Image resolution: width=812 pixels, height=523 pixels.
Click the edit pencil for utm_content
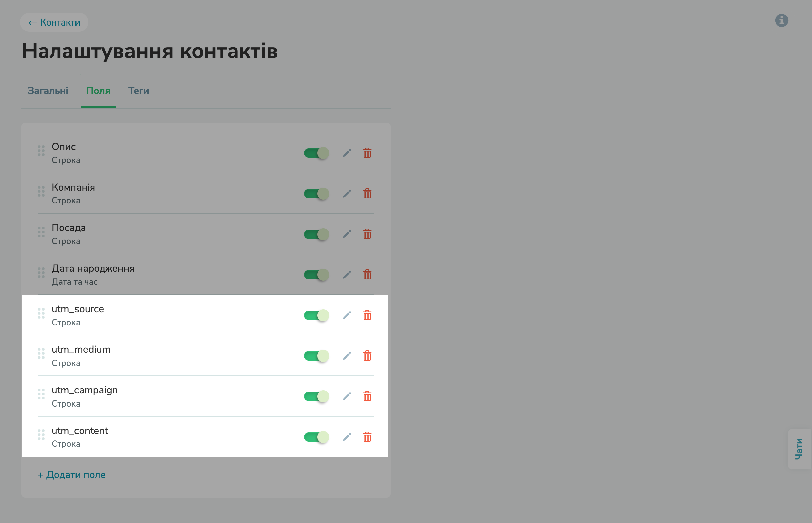pos(347,437)
